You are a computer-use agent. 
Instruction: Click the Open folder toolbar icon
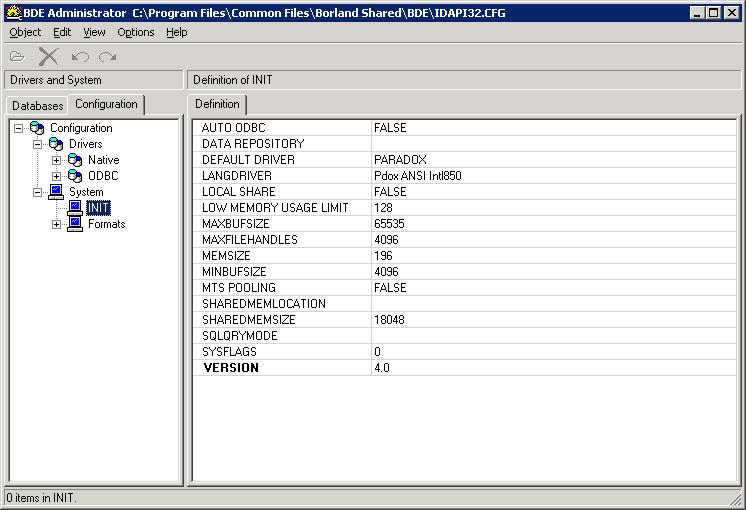click(x=17, y=56)
